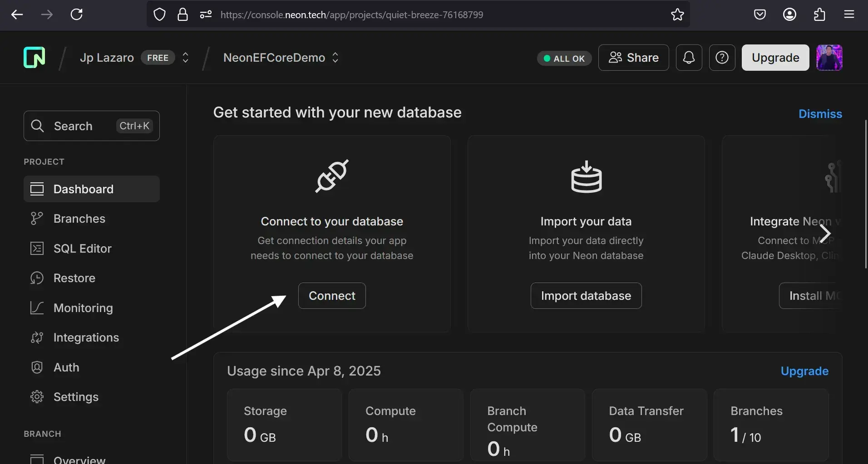Click the Compute usage card
868x464 pixels.
(406, 425)
